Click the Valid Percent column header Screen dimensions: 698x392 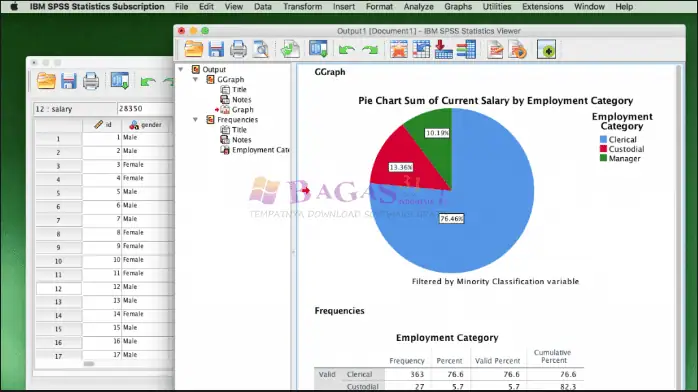pyautogui.click(x=497, y=360)
